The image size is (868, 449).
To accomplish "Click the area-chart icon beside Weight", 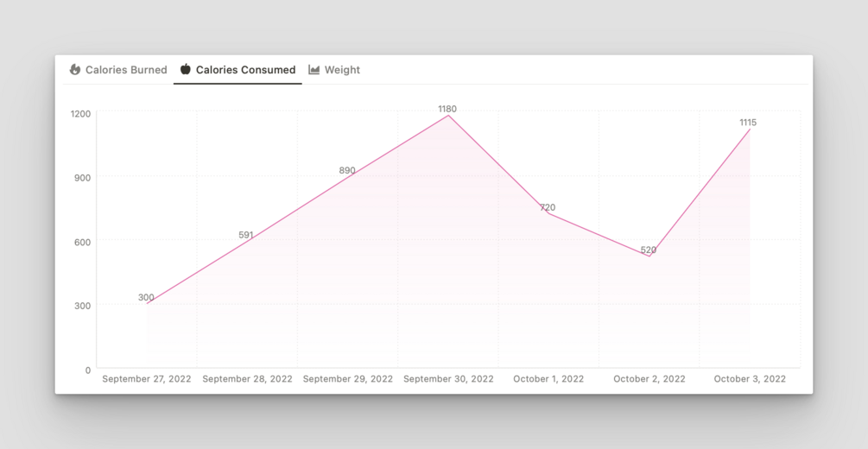I will pyautogui.click(x=314, y=70).
